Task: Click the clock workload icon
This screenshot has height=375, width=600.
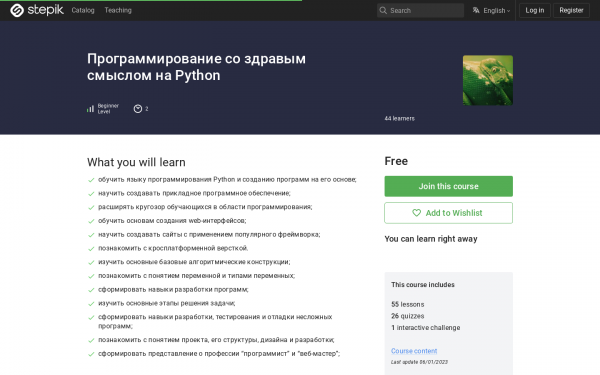Action: click(138, 109)
